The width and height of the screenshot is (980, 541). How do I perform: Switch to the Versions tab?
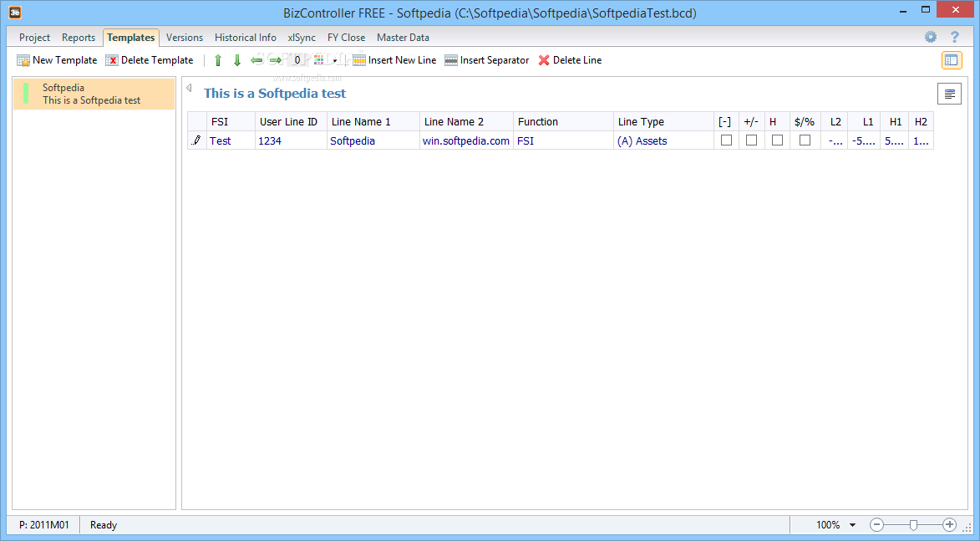coord(185,38)
